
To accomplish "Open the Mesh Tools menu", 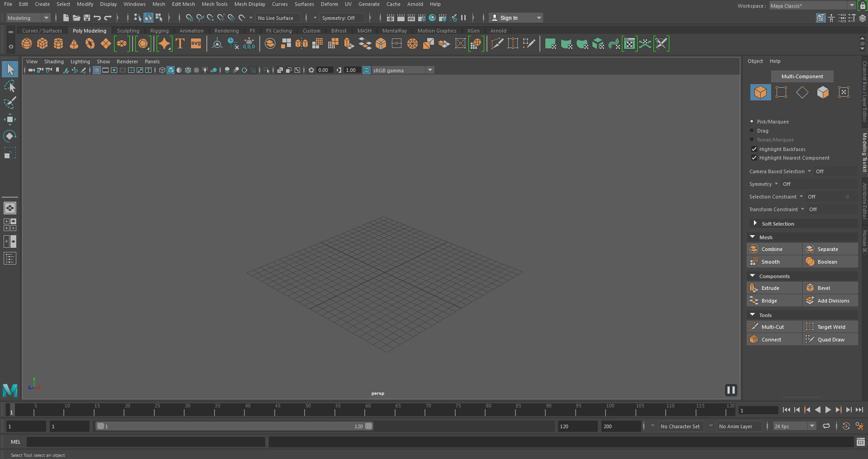I will 215,4.
